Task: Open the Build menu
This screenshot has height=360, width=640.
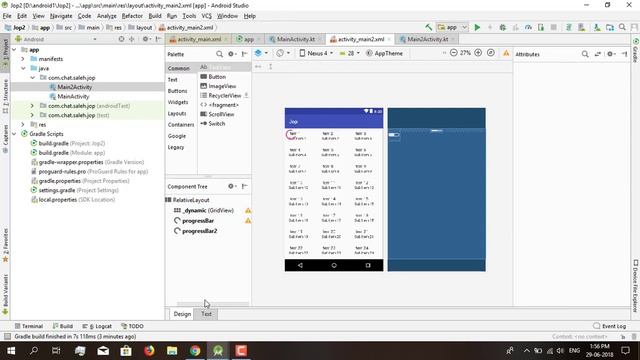Action: click(x=155, y=16)
